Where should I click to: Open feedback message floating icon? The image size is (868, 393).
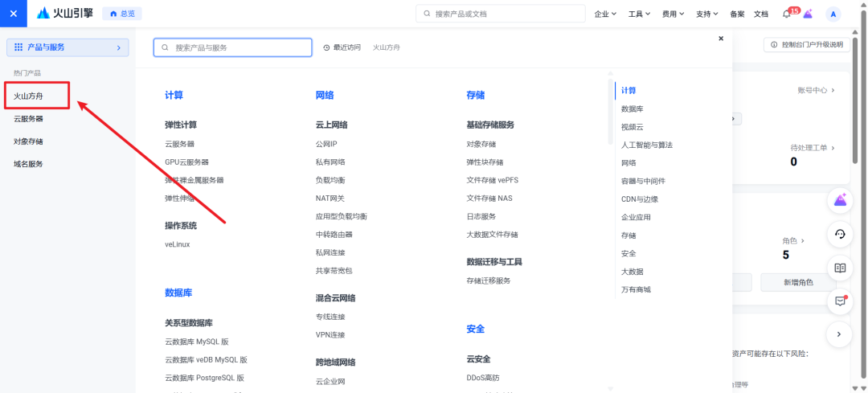coord(840,301)
